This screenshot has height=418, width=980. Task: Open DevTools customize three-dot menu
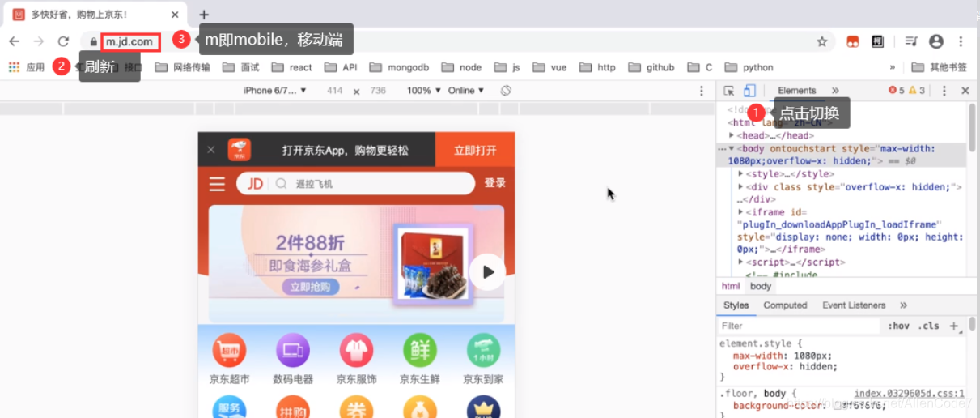(x=944, y=91)
